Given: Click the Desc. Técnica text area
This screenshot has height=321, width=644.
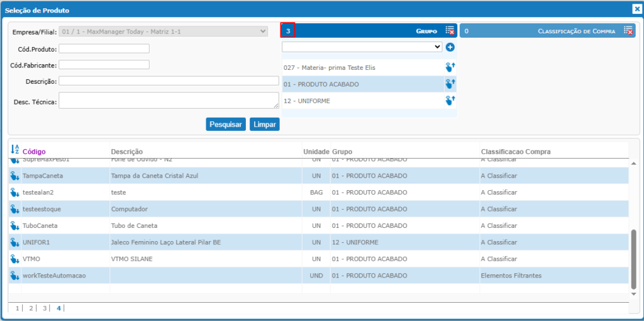Looking at the screenshot, I should (x=169, y=101).
